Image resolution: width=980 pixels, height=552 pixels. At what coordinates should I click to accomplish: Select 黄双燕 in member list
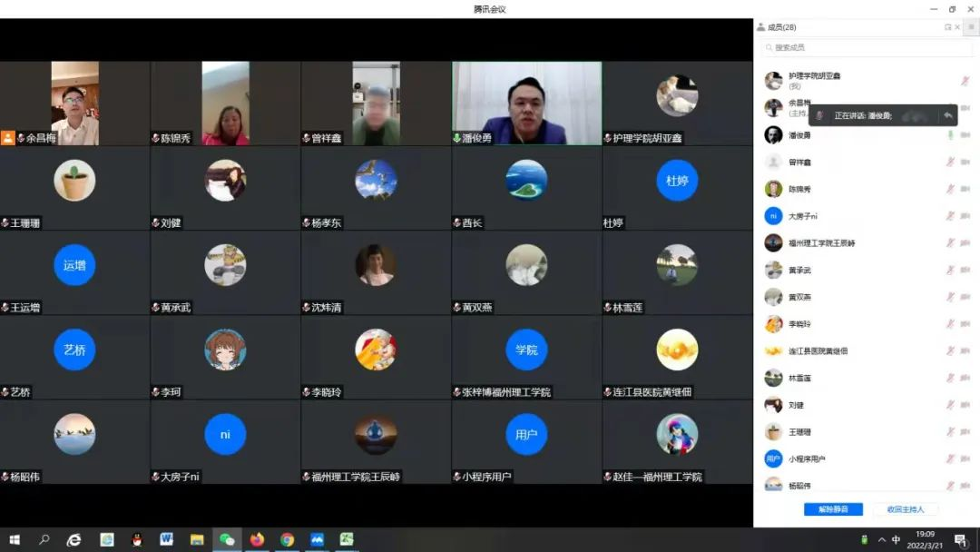click(866, 297)
